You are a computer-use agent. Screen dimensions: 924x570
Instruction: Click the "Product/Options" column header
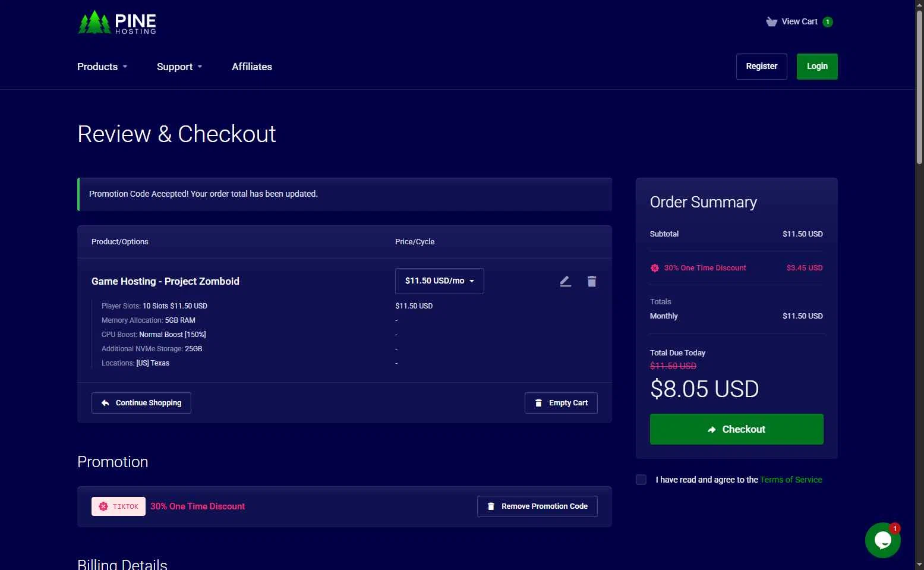tap(120, 242)
